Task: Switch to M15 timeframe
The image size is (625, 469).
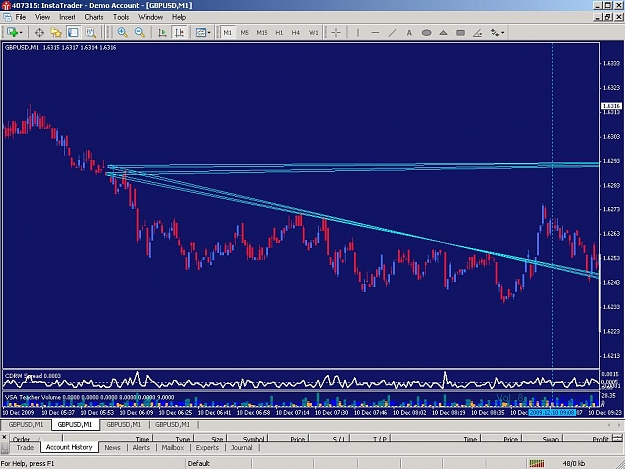Action: coord(262,33)
